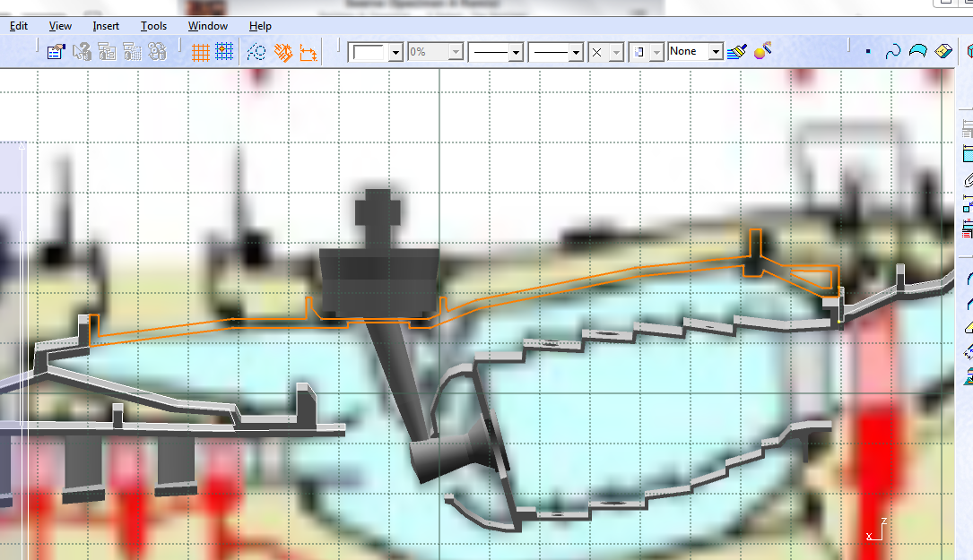This screenshot has height=560, width=973.
Task: Open the Graphic Properties Wizard icon
Action: pos(763,51)
